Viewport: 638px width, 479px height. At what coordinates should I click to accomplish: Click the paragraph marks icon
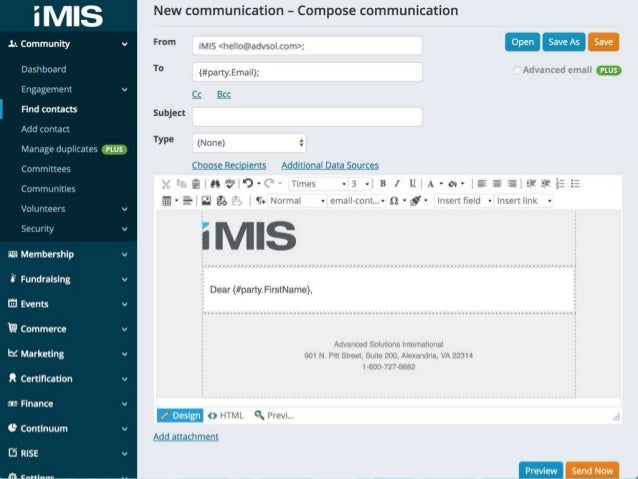(260, 201)
